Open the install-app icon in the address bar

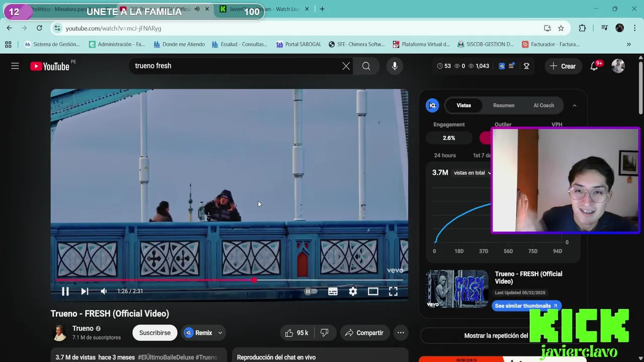click(x=547, y=28)
